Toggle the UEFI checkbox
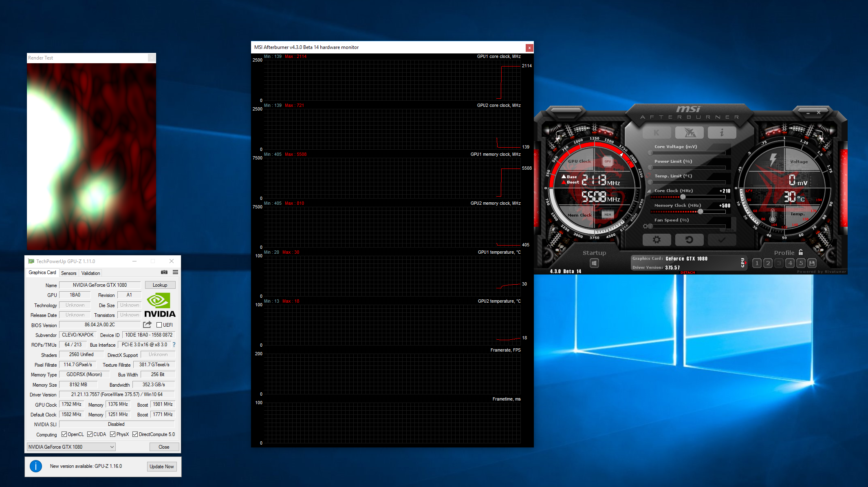Screen dimensions: 868x487 [159, 325]
